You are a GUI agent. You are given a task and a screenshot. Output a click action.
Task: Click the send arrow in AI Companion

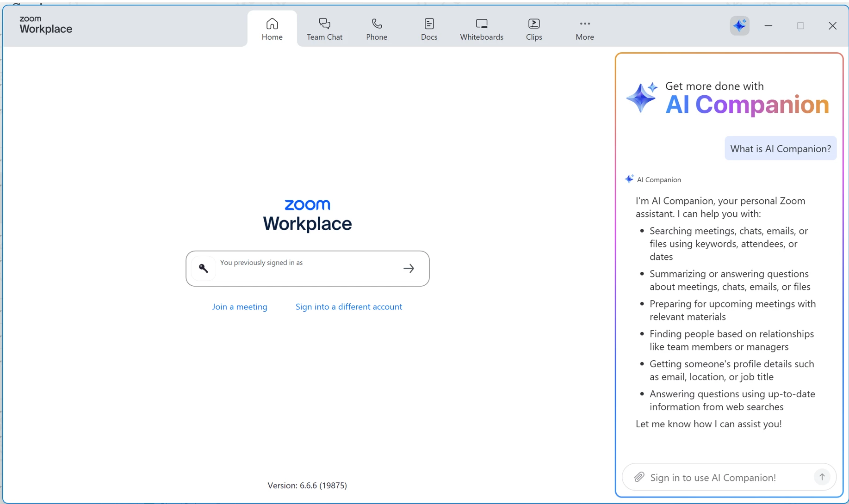point(822,477)
